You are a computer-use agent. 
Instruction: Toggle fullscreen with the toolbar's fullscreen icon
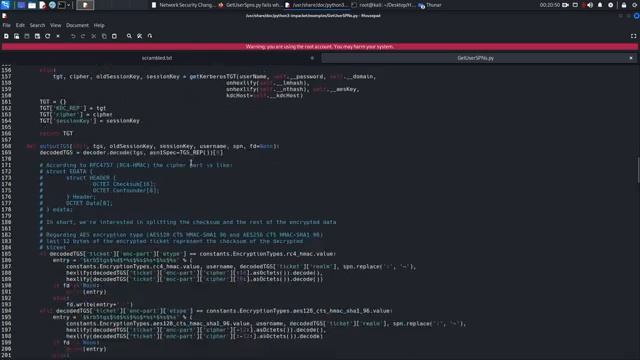[x=633, y=36]
